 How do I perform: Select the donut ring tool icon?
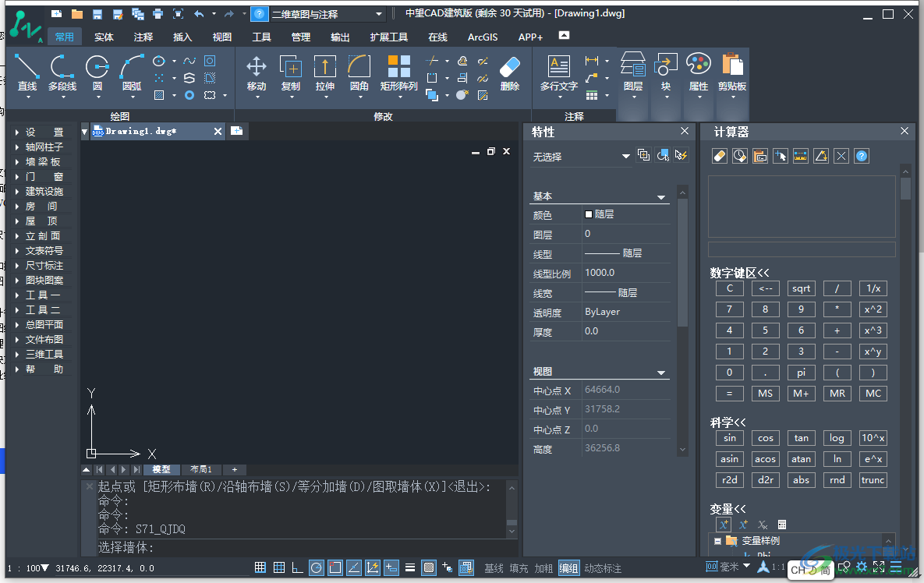189,95
